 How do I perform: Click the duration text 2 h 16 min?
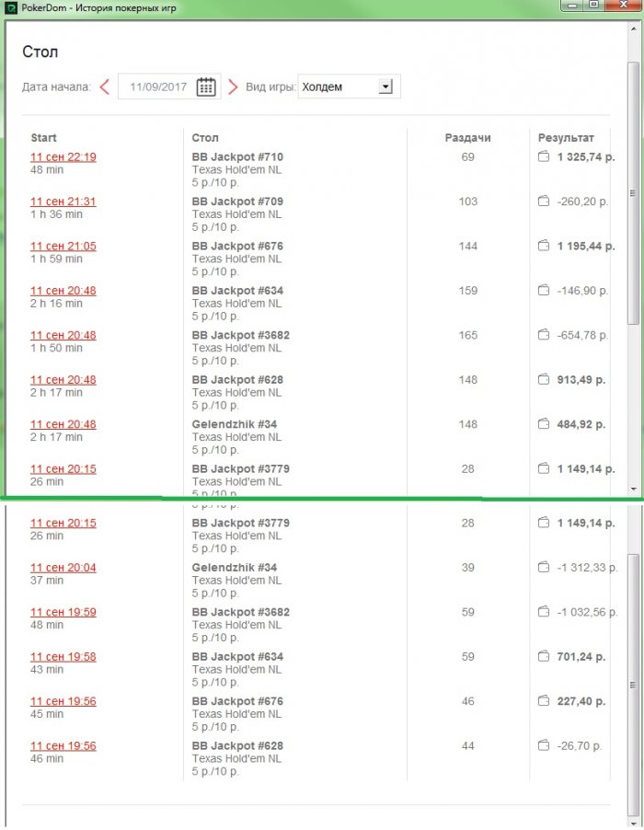coord(56,303)
